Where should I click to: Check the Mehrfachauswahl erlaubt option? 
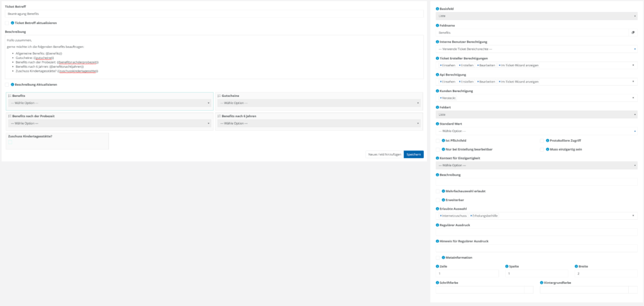(439, 191)
